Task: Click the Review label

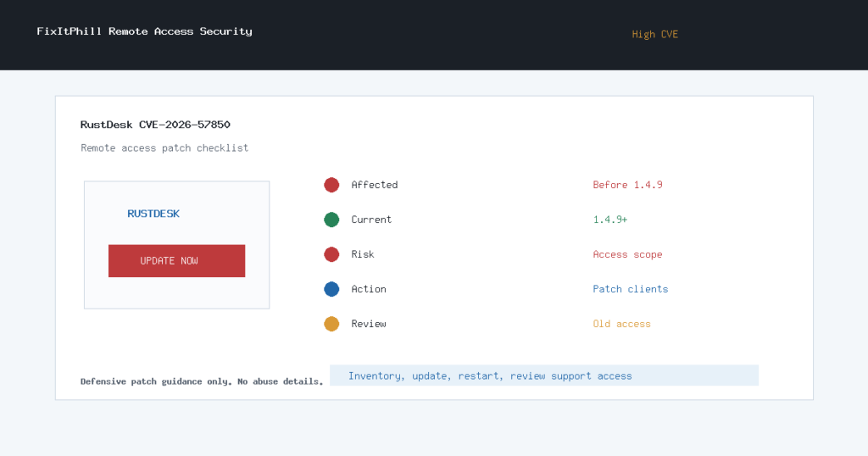Action: [369, 324]
